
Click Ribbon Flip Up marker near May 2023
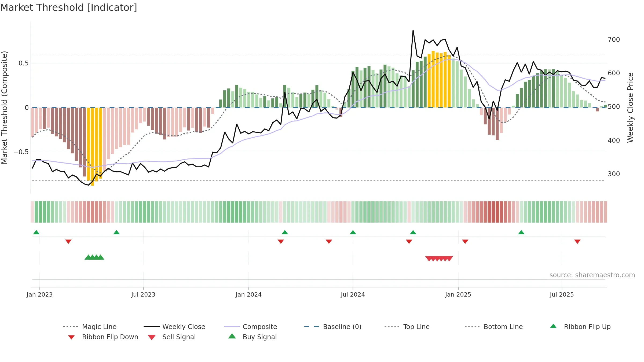[x=116, y=232]
